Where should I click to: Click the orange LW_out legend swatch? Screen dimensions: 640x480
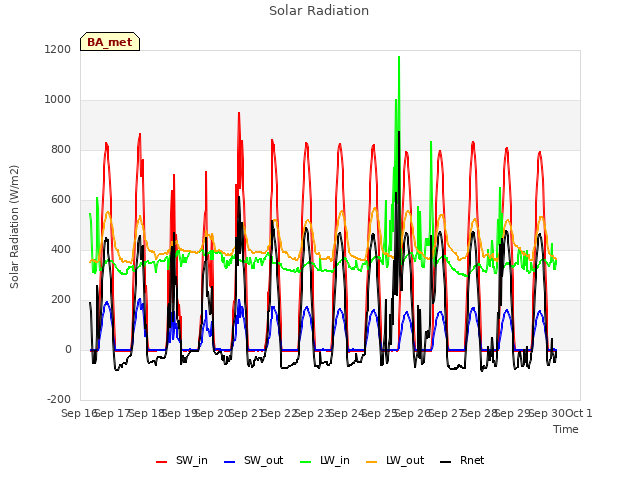tap(372, 462)
